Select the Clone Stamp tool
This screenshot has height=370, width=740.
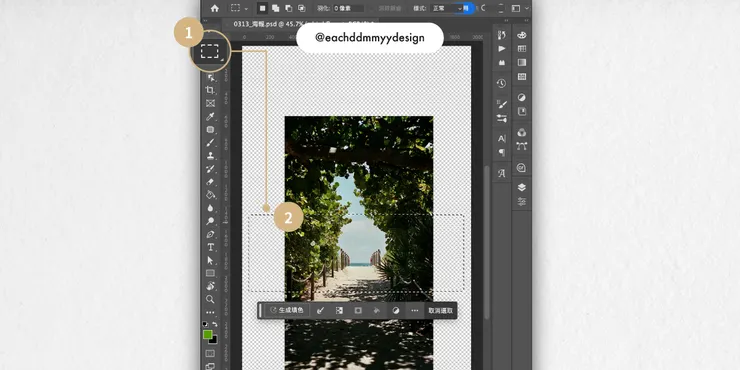coord(210,156)
